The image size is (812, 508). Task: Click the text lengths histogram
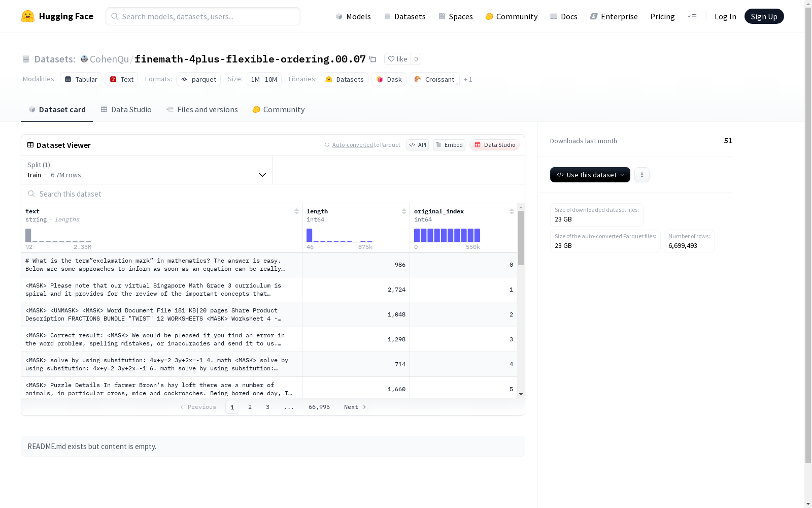coord(58,235)
